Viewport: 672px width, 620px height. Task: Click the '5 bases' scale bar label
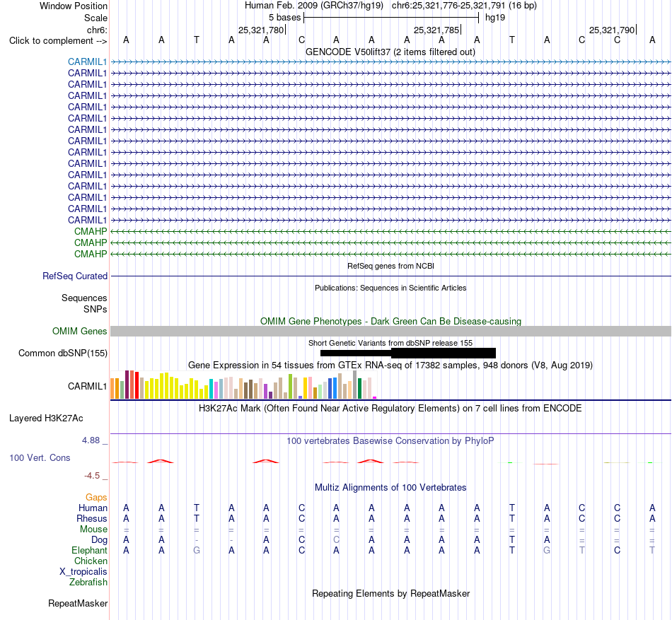[284, 18]
